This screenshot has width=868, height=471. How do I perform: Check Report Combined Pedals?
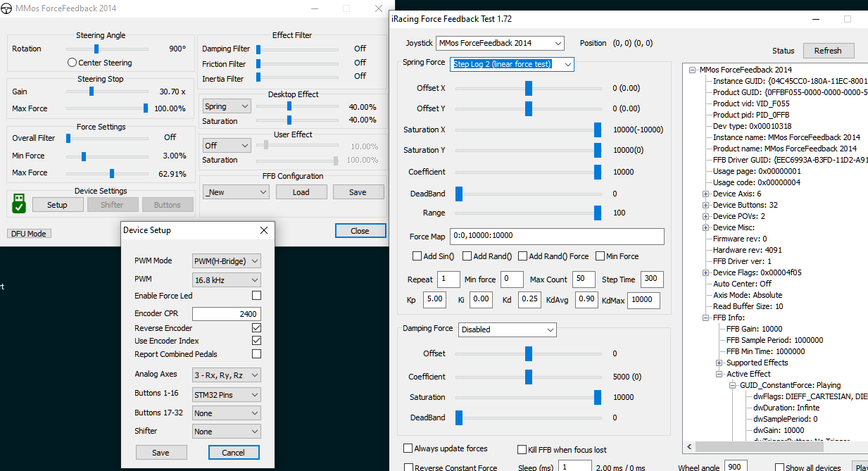[256, 354]
